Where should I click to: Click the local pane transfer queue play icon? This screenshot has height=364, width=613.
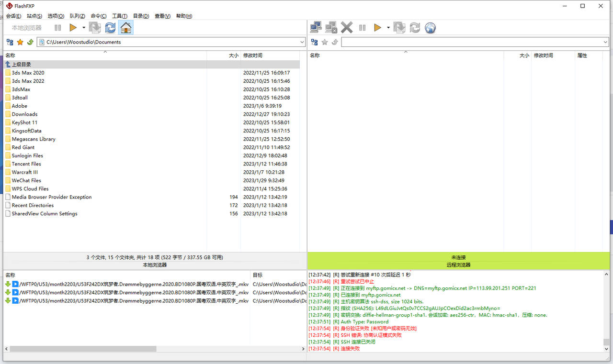pos(73,28)
